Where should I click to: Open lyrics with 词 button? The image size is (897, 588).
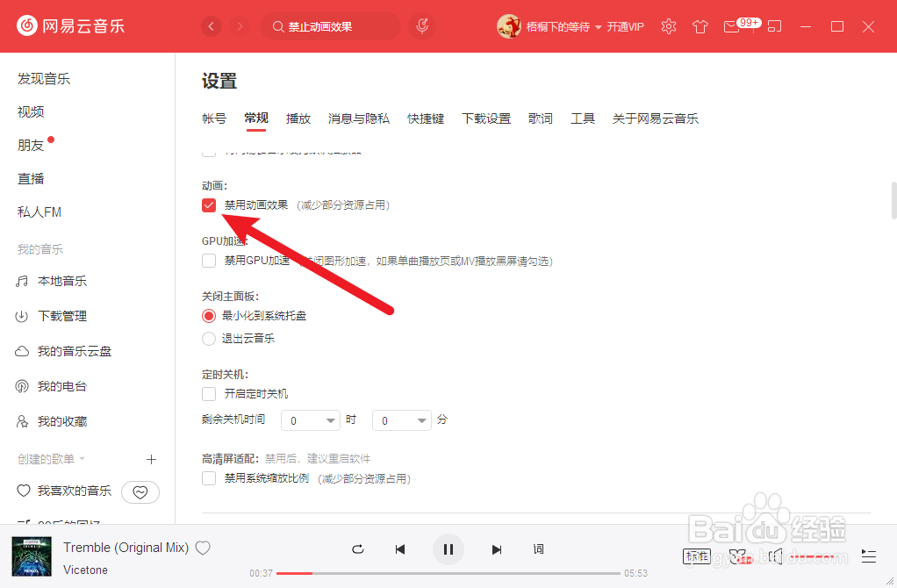tap(538, 549)
